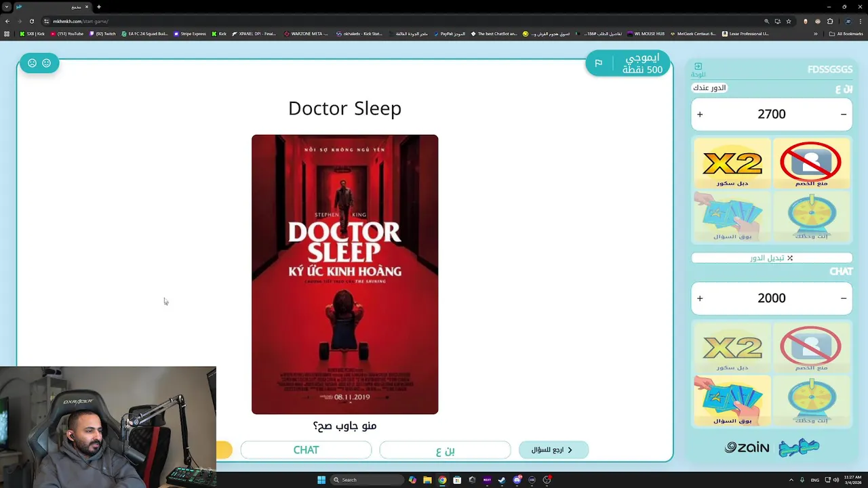Activate CHAT team's X2 double score card
Viewport: 868px width, 488px height.
pos(732,348)
